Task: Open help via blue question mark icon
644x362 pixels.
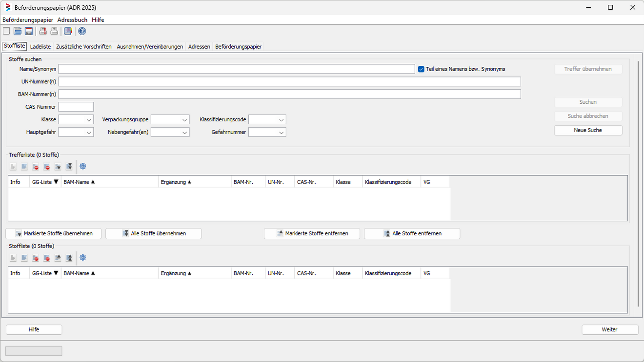Action: click(82, 31)
